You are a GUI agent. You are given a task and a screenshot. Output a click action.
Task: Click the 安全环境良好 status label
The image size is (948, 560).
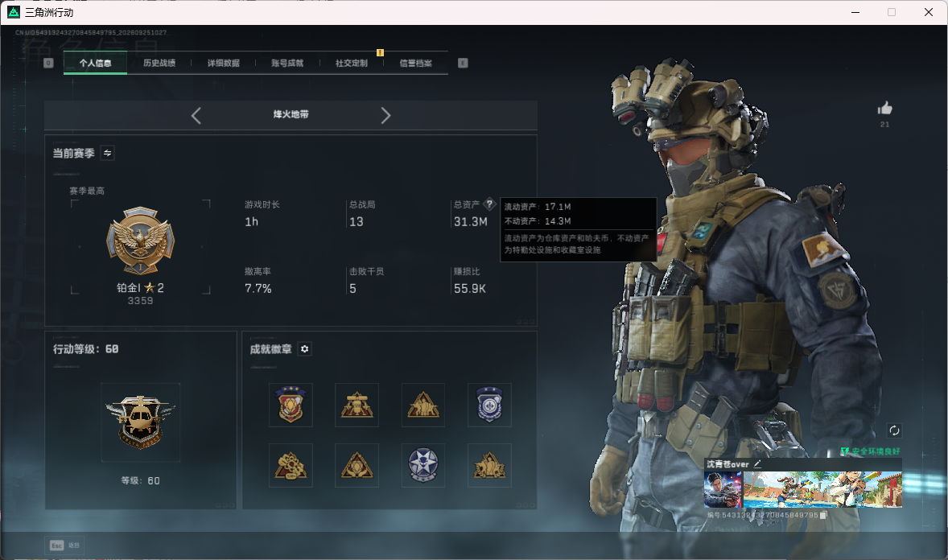click(x=871, y=451)
